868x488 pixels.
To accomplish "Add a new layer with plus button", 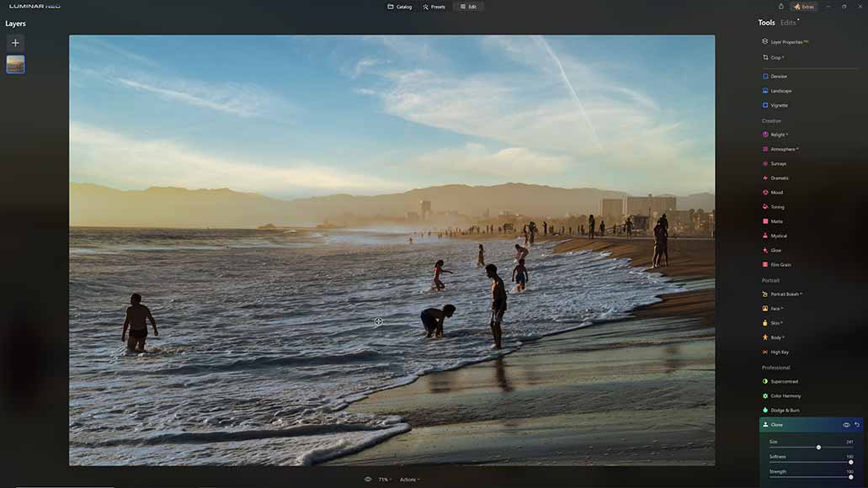I will pyautogui.click(x=15, y=43).
